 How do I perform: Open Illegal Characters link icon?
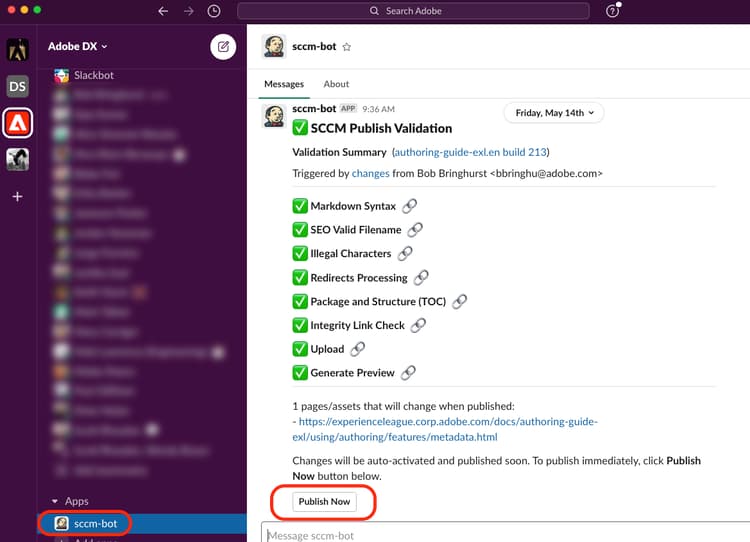[405, 254]
